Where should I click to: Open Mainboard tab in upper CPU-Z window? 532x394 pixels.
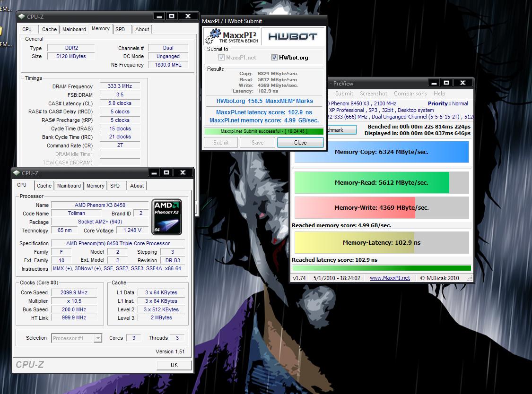coord(74,29)
